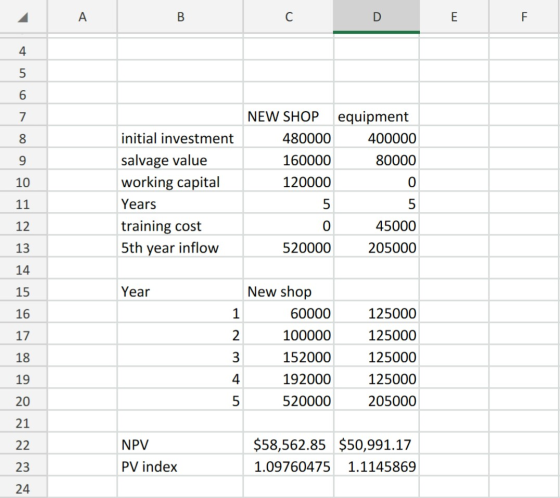Select column C header
The height and width of the screenshot is (498, 560).
(x=289, y=16)
